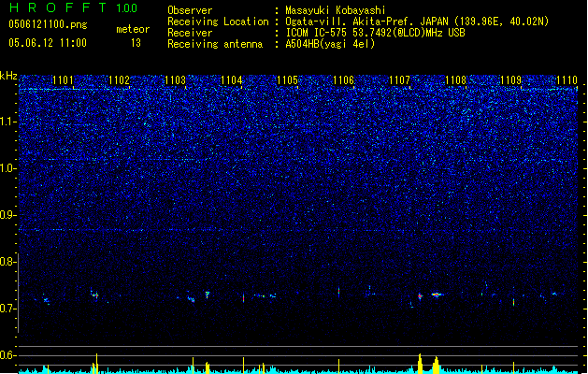This screenshot has width=588, height=374.
Task: Click the 1107 time axis marker
Action: pyautogui.click(x=400, y=80)
